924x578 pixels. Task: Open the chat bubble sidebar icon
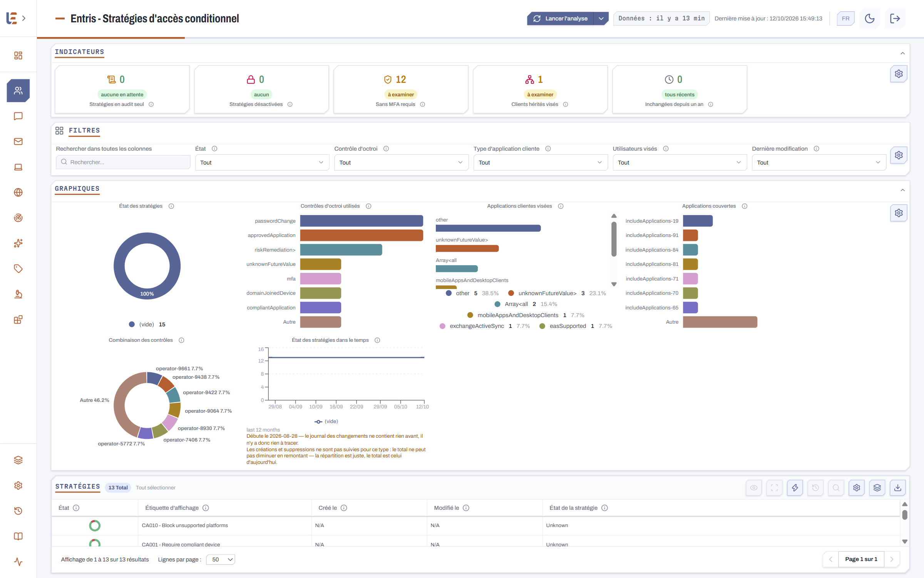coord(18,116)
